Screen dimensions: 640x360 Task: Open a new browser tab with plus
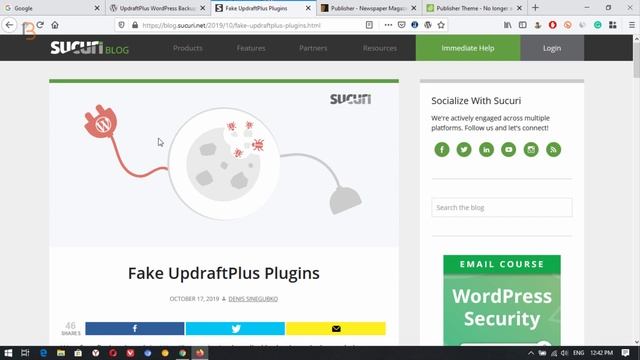[x=535, y=8]
